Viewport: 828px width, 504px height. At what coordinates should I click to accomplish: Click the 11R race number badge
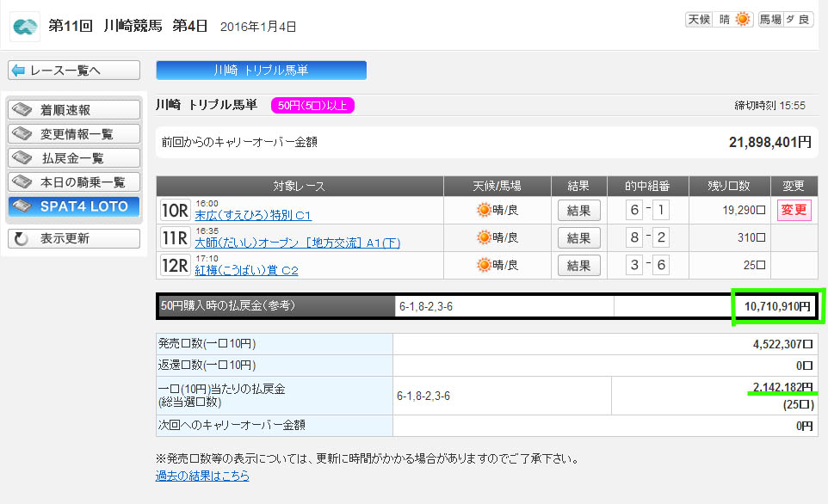175,237
